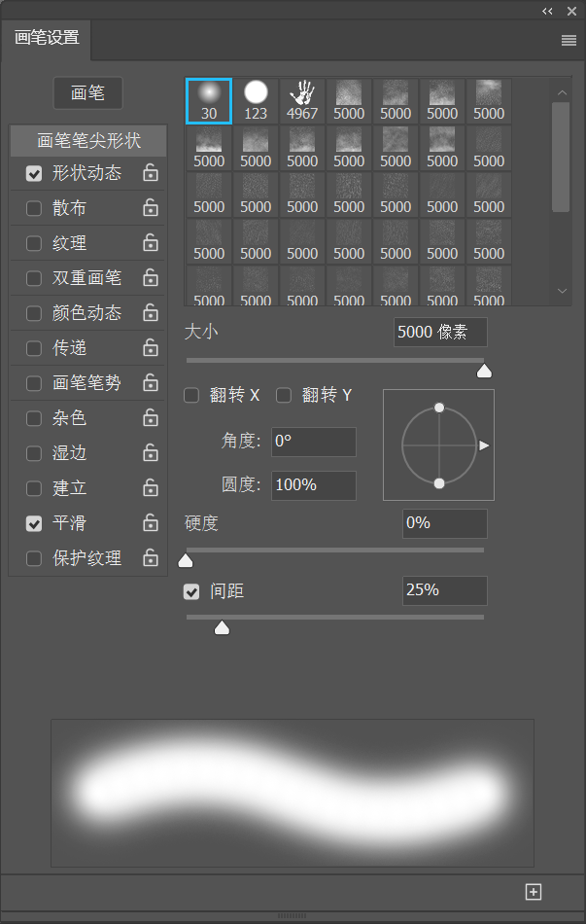Switch to the 画笔设置 tab

coord(47,39)
